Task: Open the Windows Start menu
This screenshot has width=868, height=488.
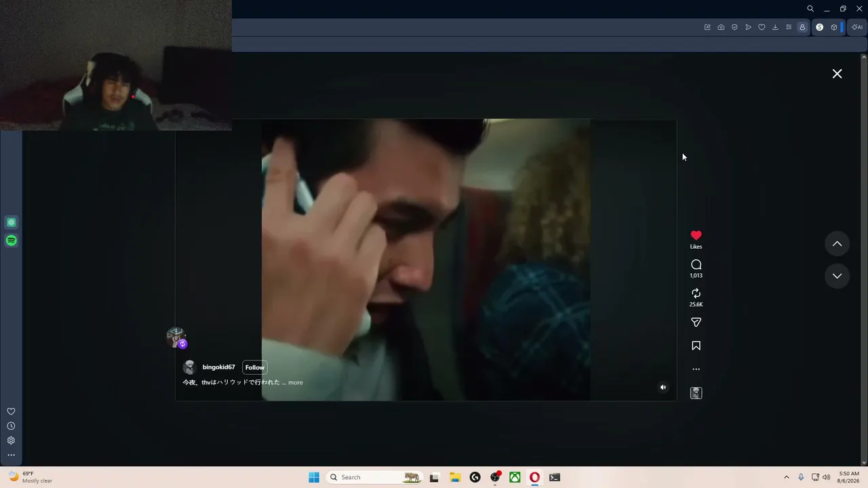Action: (x=314, y=477)
